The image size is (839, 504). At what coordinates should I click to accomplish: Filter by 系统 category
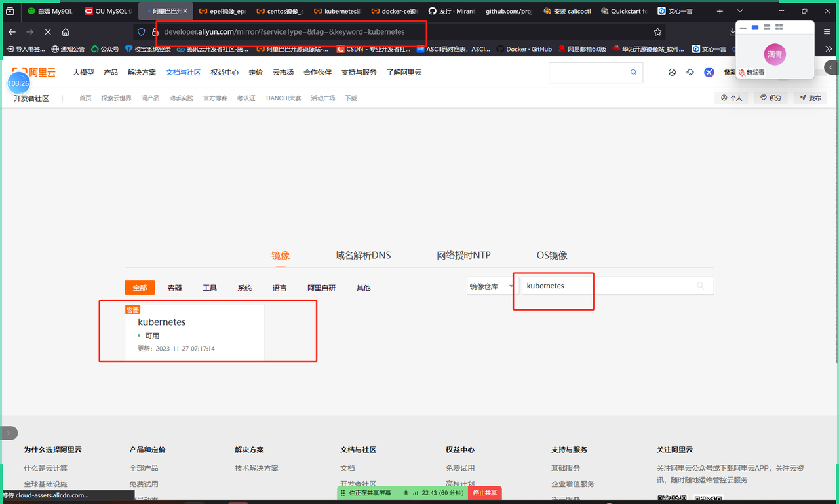(244, 288)
